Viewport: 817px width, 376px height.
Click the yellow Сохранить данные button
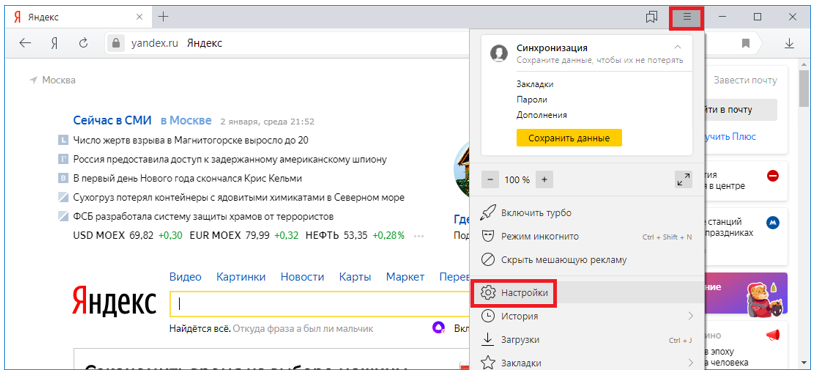pyautogui.click(x=569, y=139)
